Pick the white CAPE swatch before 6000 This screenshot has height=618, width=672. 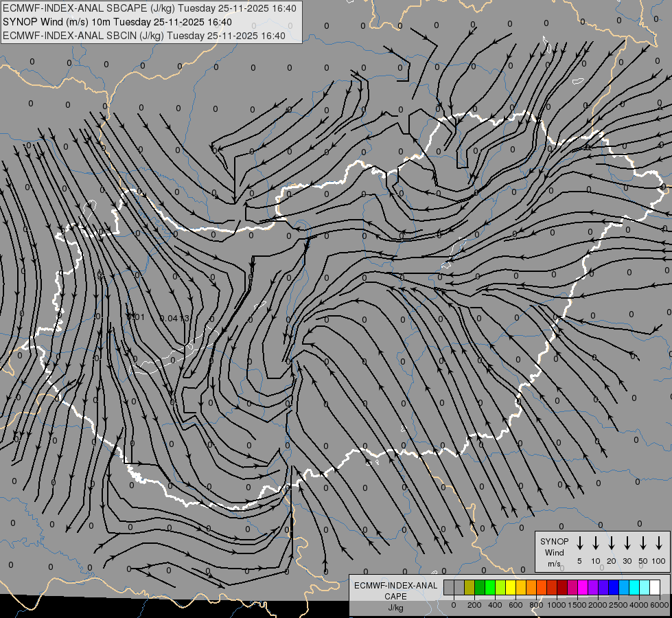click(655, 588)
